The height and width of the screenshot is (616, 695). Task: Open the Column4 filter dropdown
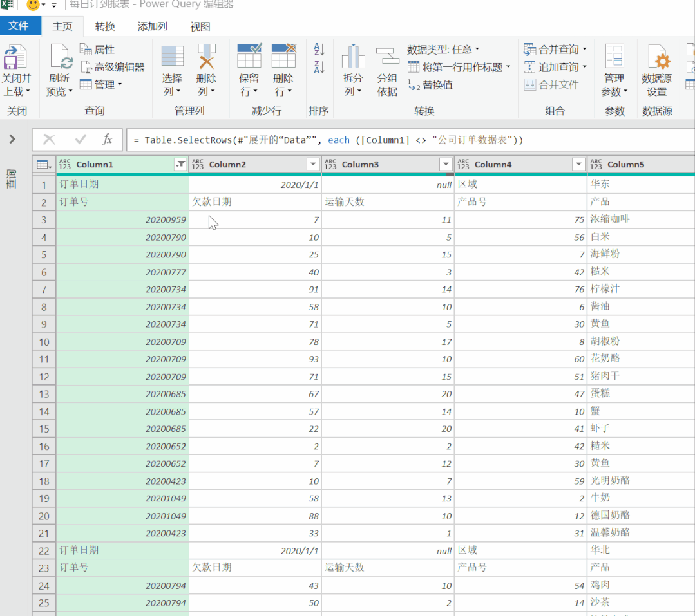578,164
